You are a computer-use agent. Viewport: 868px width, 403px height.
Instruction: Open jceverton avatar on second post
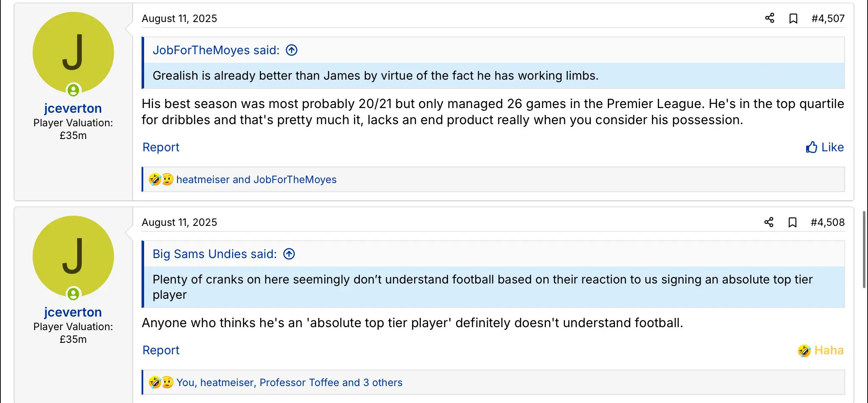73,256
